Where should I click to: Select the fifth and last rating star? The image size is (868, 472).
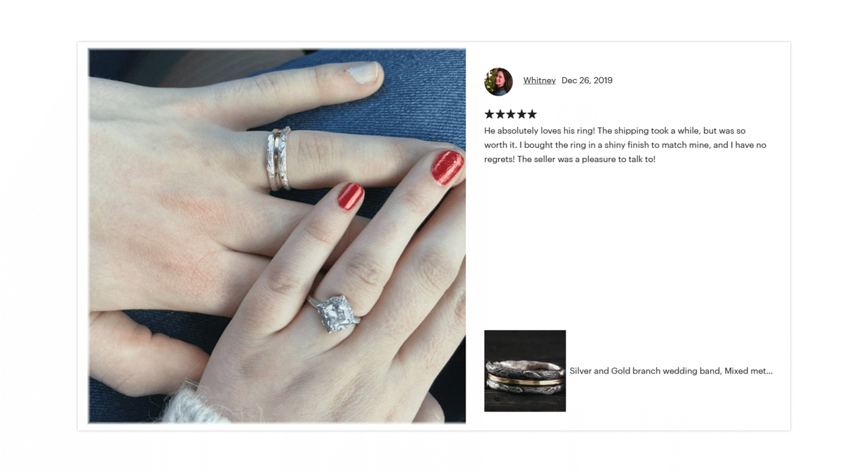point(532,114)
